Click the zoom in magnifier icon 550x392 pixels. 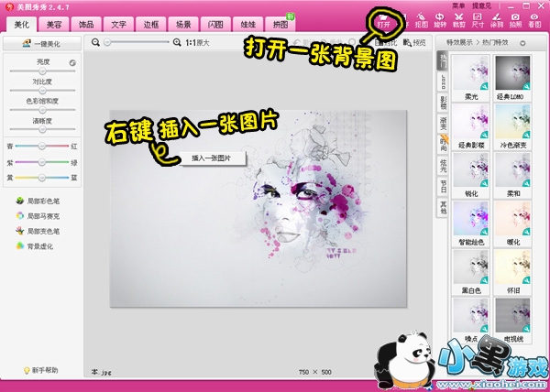pyautogui.click(x=177, y=42)
